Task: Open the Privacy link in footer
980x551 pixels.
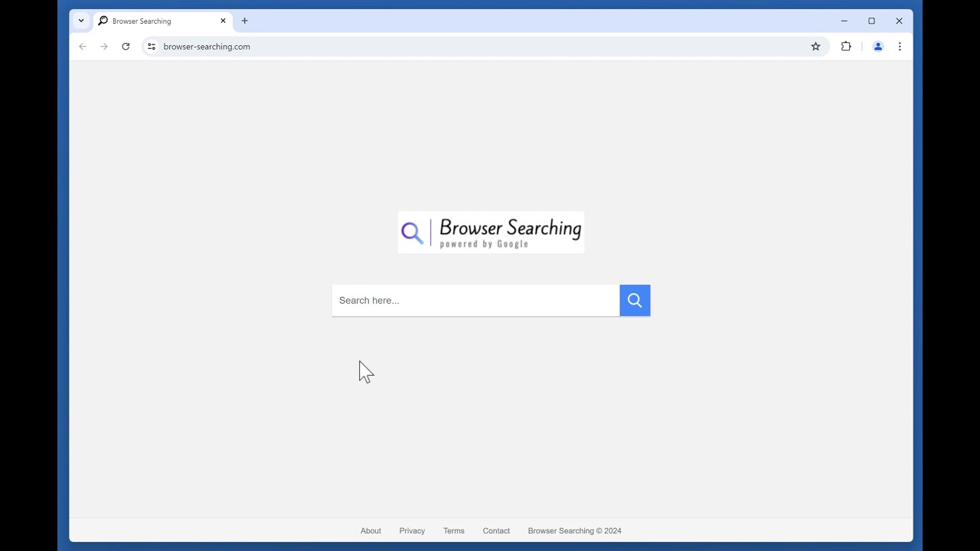Action: (412, 531)
